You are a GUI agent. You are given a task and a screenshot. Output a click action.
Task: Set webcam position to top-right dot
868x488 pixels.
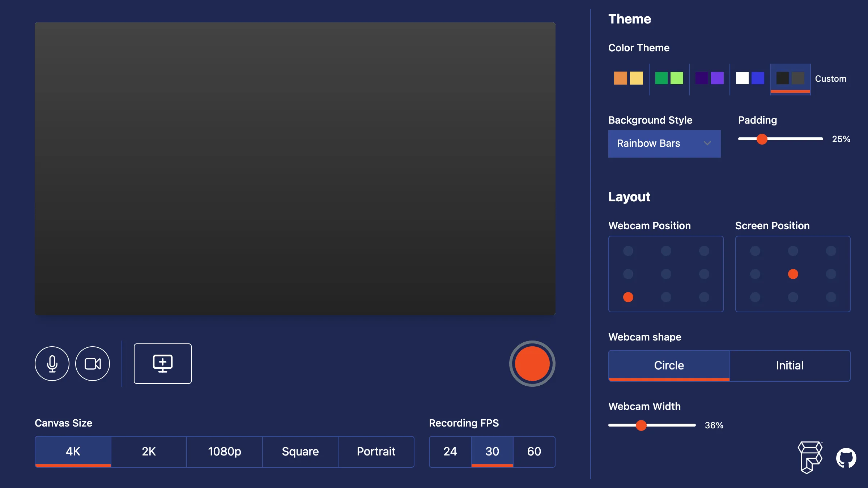point(704,251)
